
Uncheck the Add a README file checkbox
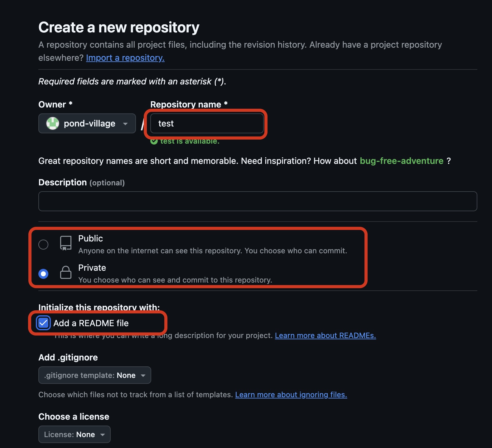43,323
